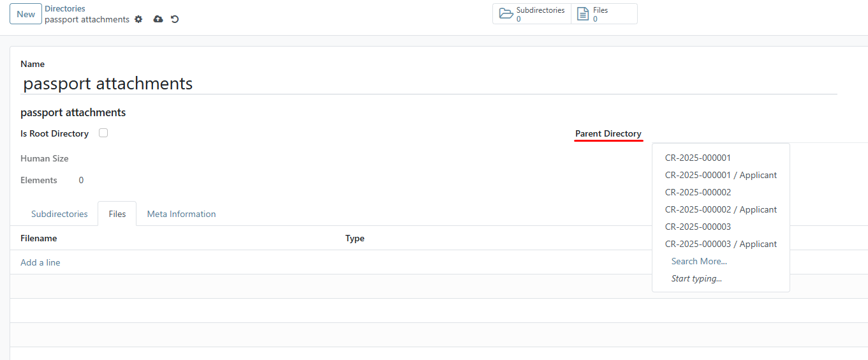Viewport: 868px width, 360px height.
Task: Click Search More... in dropdown
Action: click(x=721, y=261)
